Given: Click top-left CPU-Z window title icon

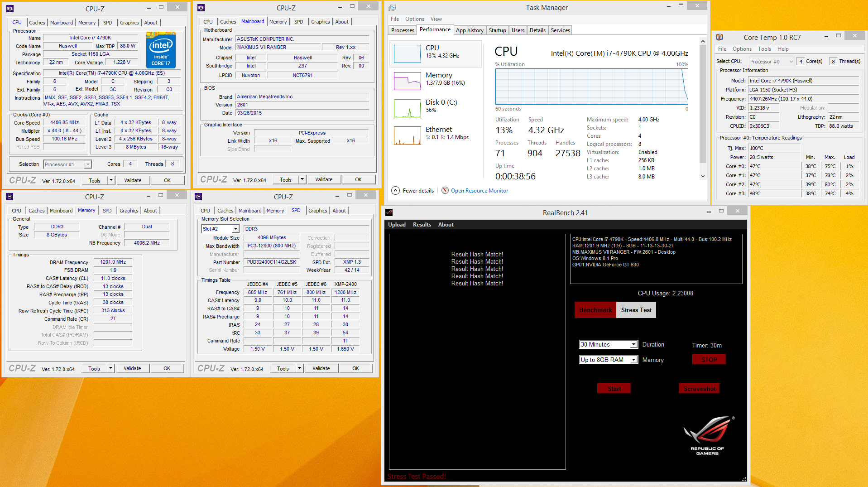Looking at the screenshot, I should (10, 8).
